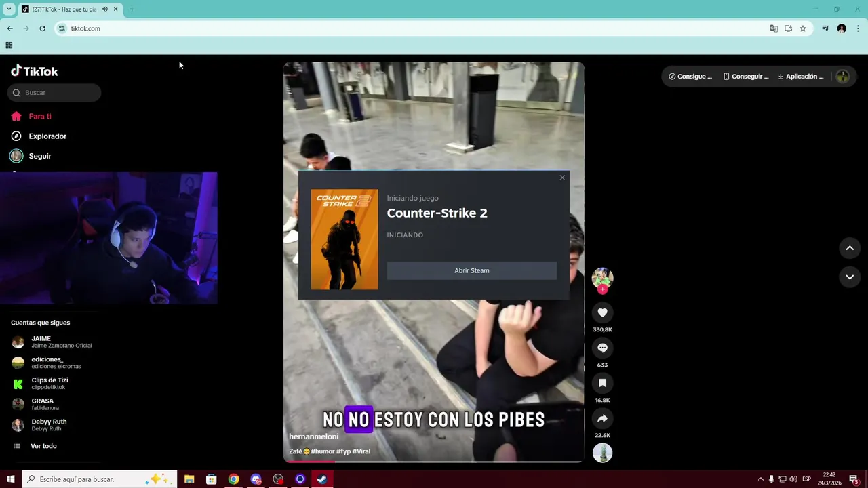
Task: Click the Counter-Strike 2 cover art
Action: coord(344,239)
